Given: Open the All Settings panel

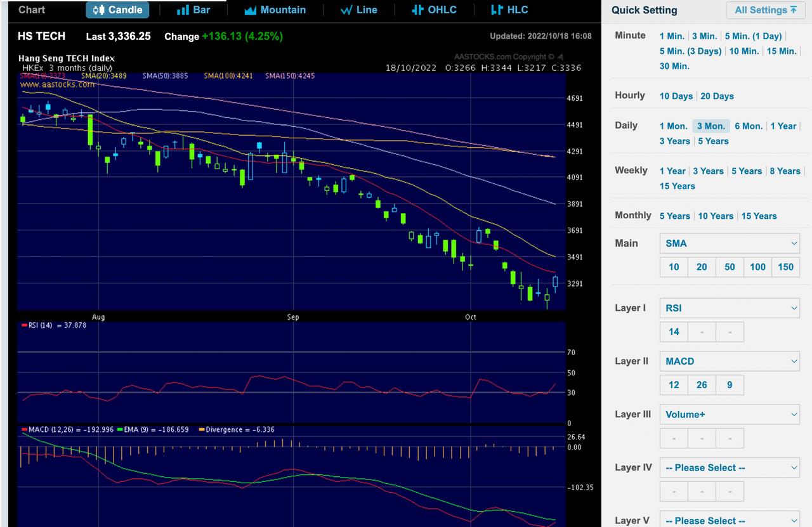Looking at the screenshot, I should (x=765, y=10).
